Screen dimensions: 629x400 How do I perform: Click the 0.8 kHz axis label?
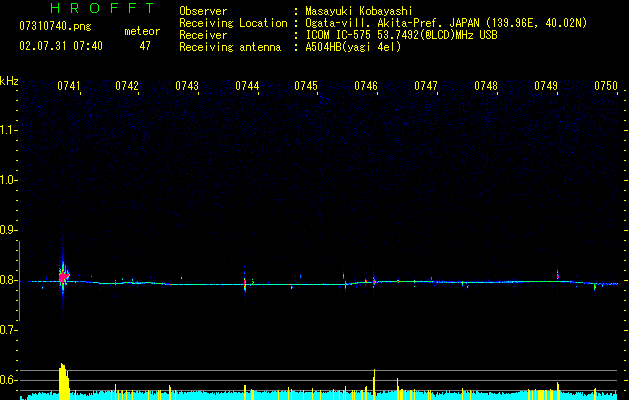pyautogui.click(x=7, y=280)
